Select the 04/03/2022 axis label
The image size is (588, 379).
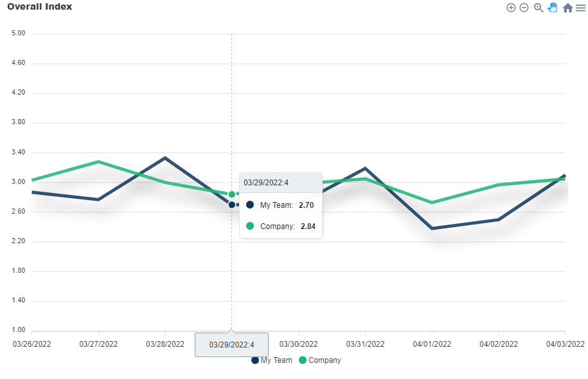point(564,344)
